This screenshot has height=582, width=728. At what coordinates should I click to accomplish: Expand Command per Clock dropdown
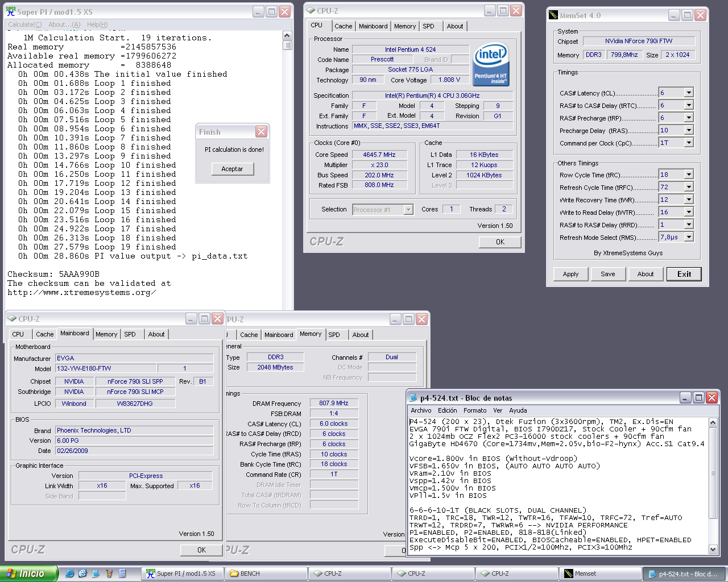[x=689, y=143]
